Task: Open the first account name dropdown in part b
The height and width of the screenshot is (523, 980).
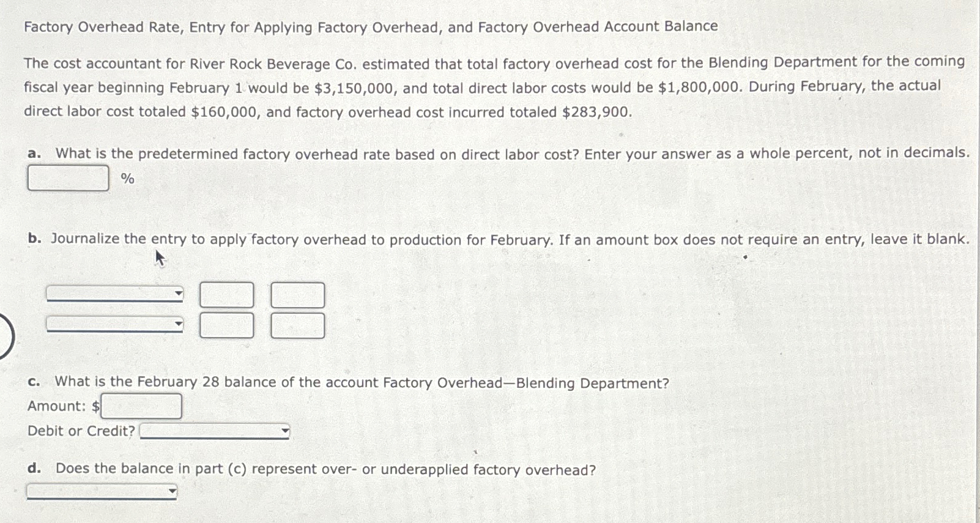Action: click(x=114, y=294)
